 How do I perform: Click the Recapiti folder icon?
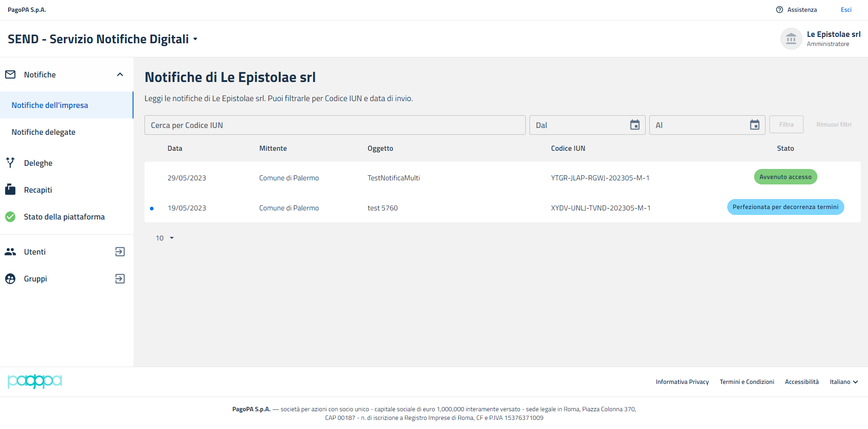pos(10,189)
